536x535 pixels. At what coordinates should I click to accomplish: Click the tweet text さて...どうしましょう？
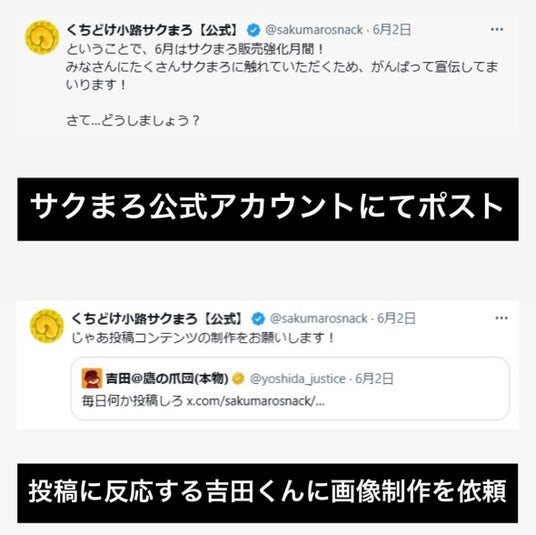133,120
